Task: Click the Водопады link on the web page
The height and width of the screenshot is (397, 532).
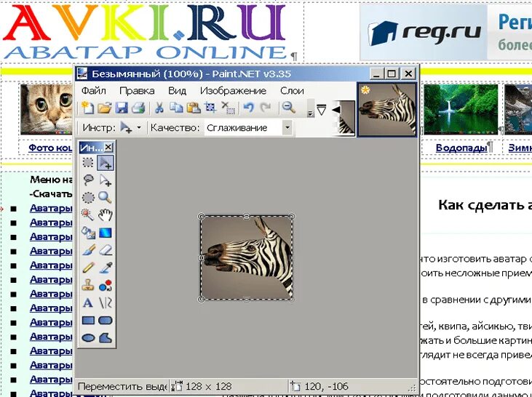Action: [x=461, y=148]
